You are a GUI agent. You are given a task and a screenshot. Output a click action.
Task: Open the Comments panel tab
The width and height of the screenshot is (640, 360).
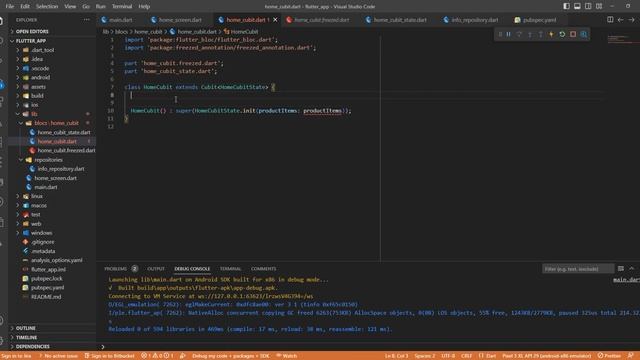[x=263, y=269]
